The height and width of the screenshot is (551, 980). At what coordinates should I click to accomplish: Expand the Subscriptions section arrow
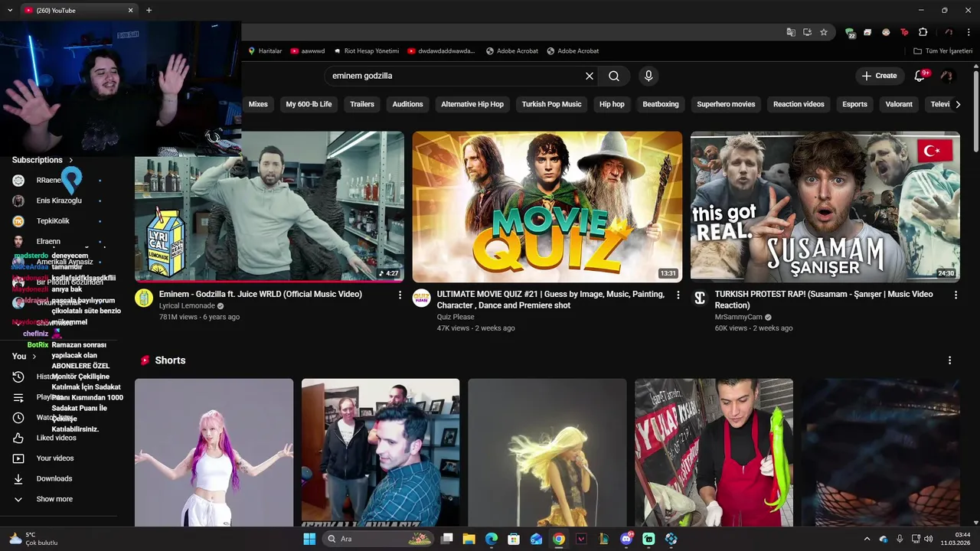71,160
